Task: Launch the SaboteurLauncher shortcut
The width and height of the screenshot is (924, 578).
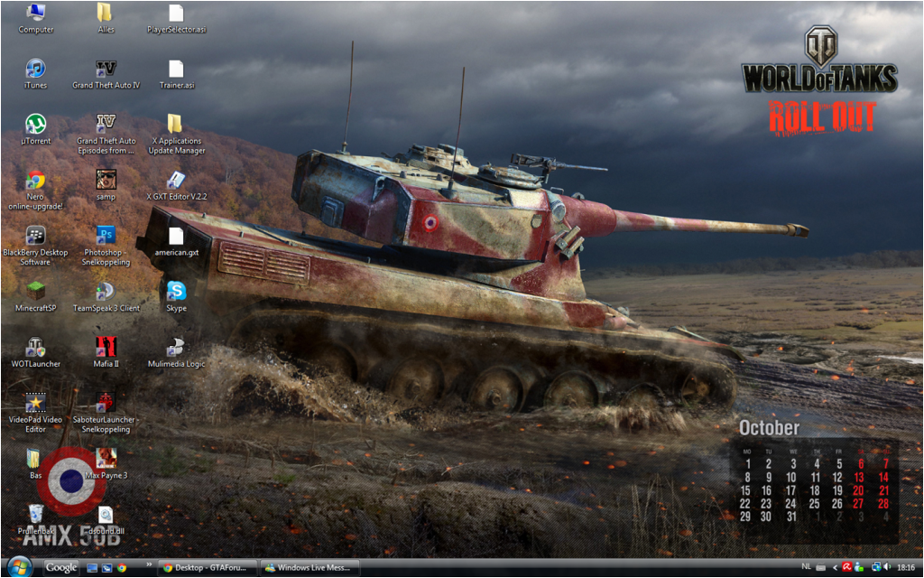Action: [x=106, y=413]
